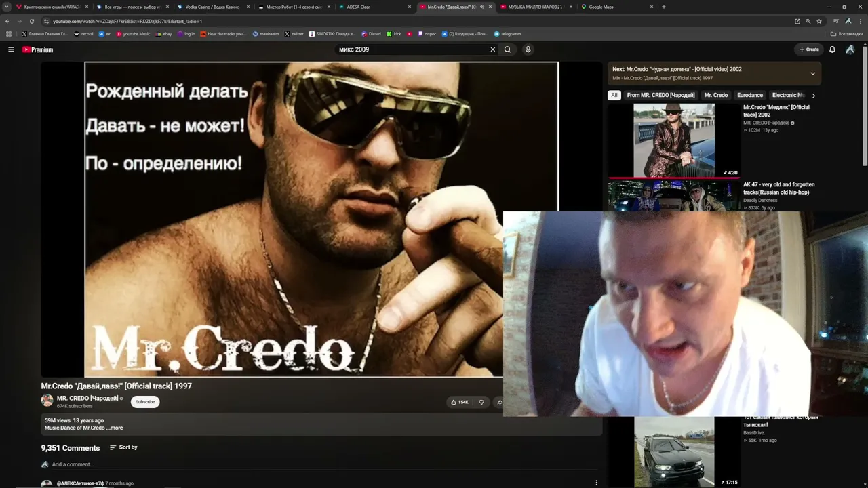This screenshot has width=868, height=488.
Task: Open the YouTube account avatar menu
Action: click(x=850, y=49)
